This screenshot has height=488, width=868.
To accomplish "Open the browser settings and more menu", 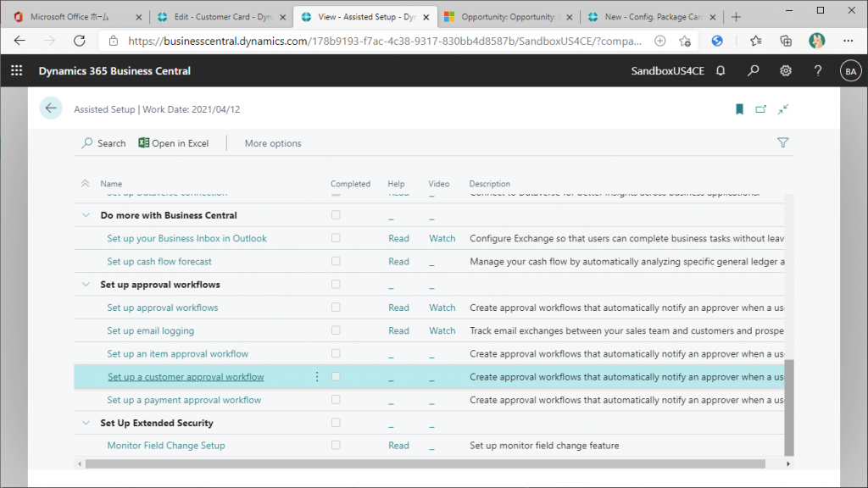I will (848, 41).
